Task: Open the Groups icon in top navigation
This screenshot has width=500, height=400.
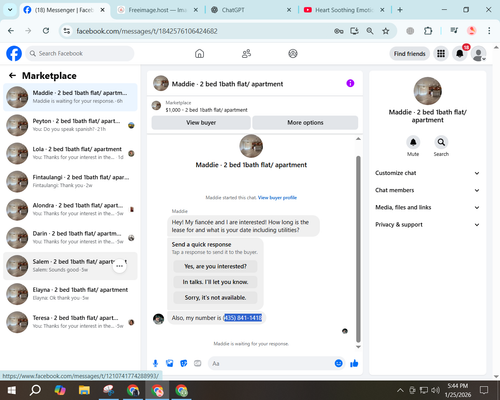Action: (x=293, y=53)
